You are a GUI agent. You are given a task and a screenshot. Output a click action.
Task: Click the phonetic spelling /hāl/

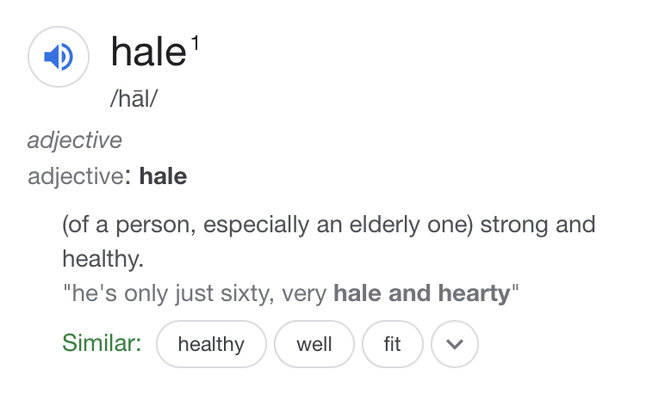(134, 99)
